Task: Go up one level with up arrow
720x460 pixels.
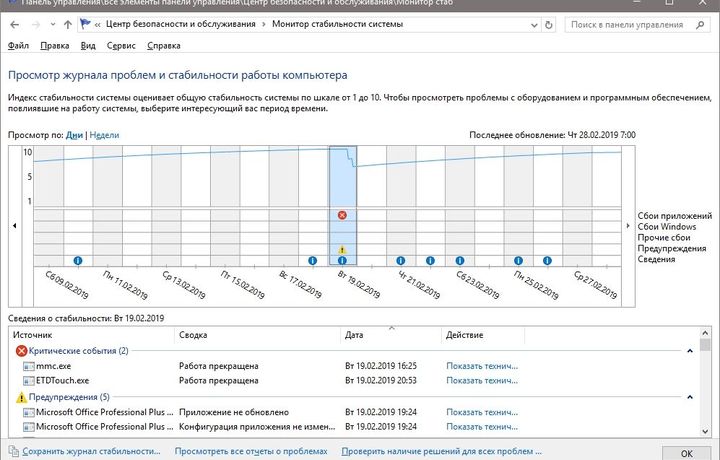Action: [68, 25]
